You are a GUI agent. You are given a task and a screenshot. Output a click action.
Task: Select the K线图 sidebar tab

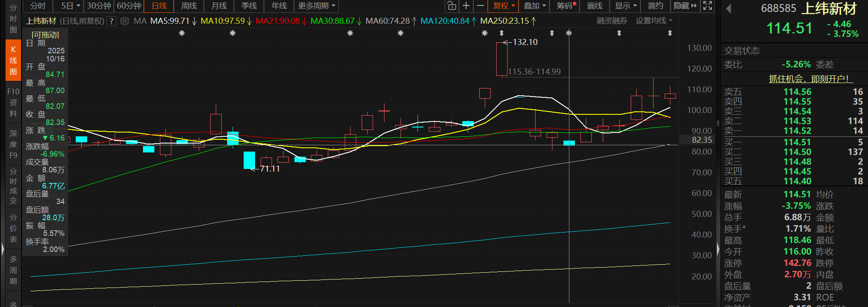tap(13, 60)
